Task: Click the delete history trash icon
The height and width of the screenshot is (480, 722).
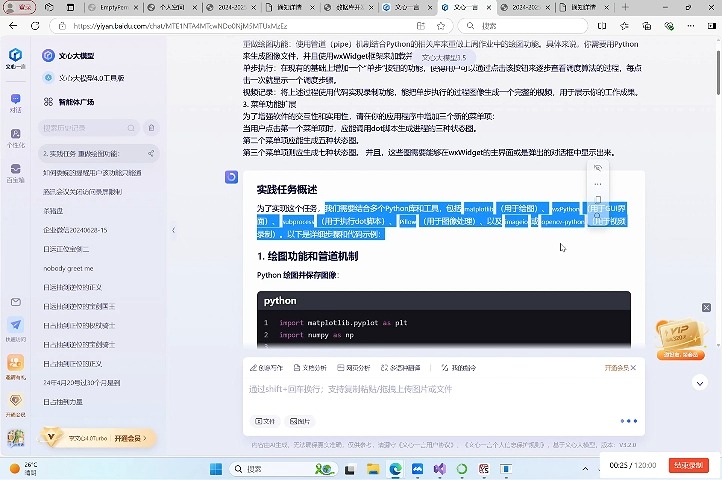Action: coord(151,128)
